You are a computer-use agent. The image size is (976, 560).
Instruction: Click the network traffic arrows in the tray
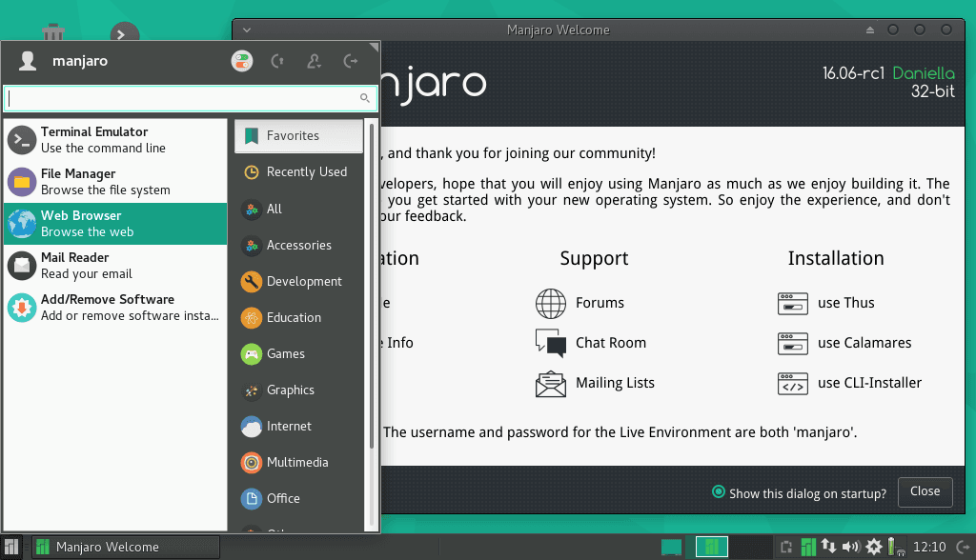[x=827, y=547]
